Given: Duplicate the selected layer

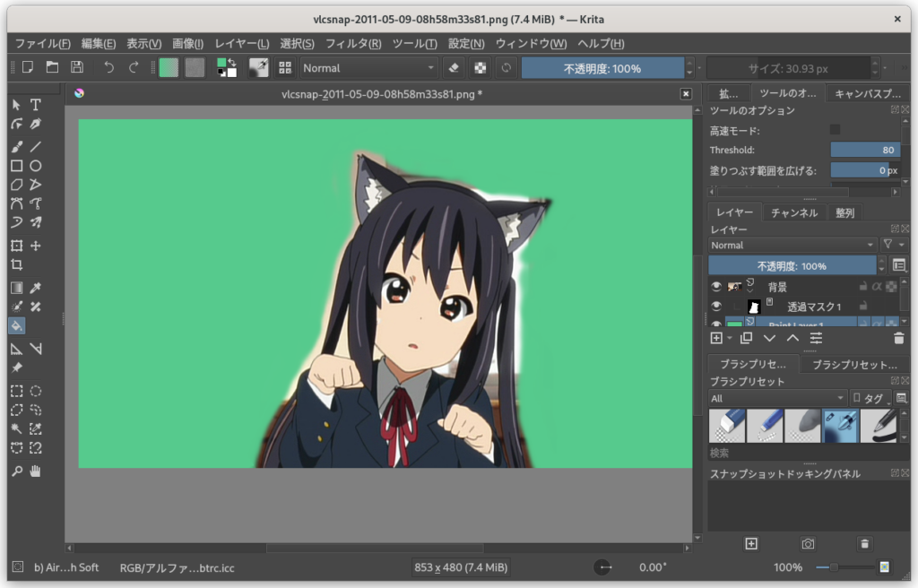Looking at the screenshot, I should (746, 338).
